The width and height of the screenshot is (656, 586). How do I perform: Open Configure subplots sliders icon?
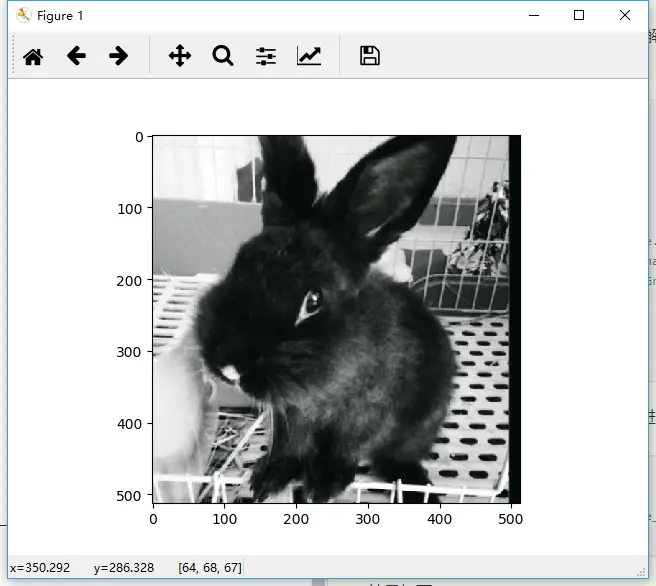pos(266,56)
